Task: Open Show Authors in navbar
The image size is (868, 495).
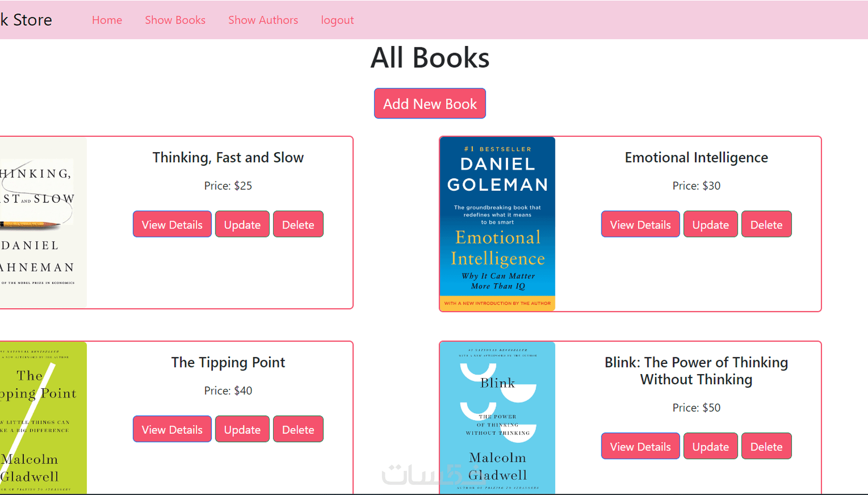Action: 263,20
